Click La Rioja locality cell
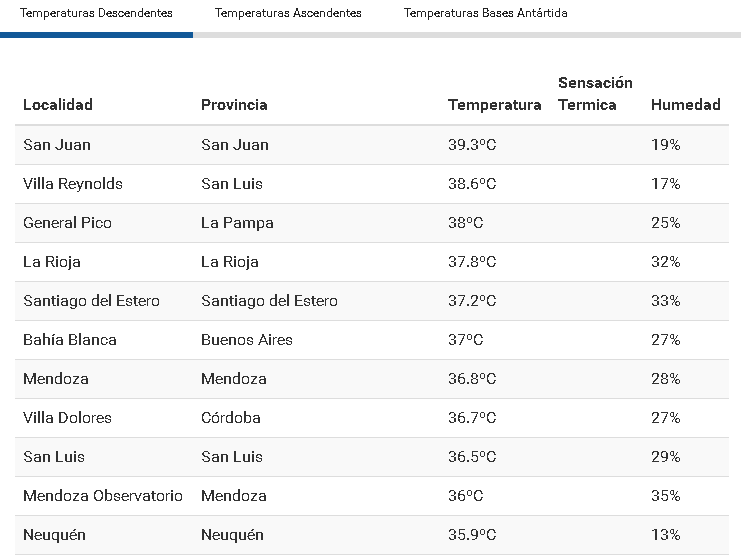Screen dimensions: 741x558 (x=52, y=262)
